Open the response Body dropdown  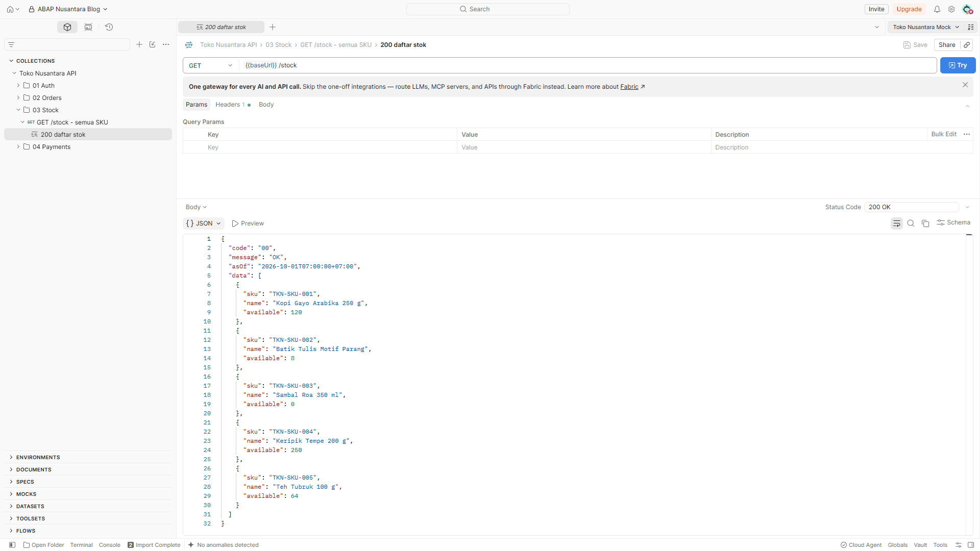point(196,207)
